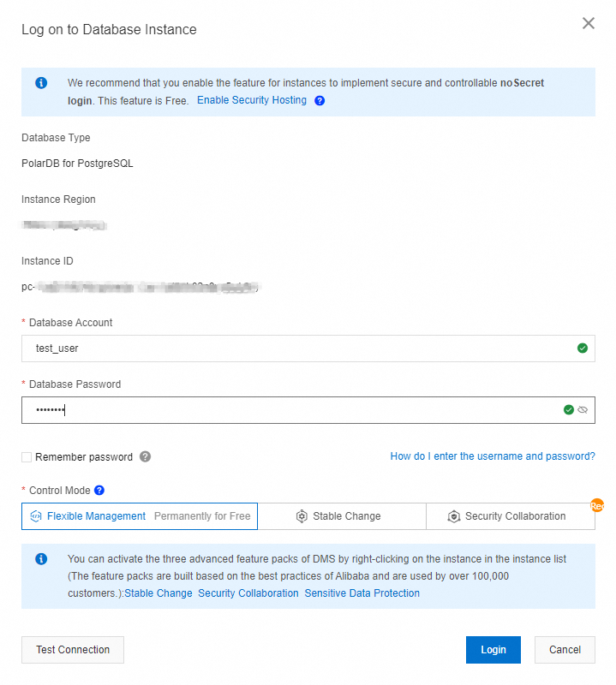Click the PolarDB for PostgreSQL database type text
Screen dimensions: 616x685
pos(77,164)
